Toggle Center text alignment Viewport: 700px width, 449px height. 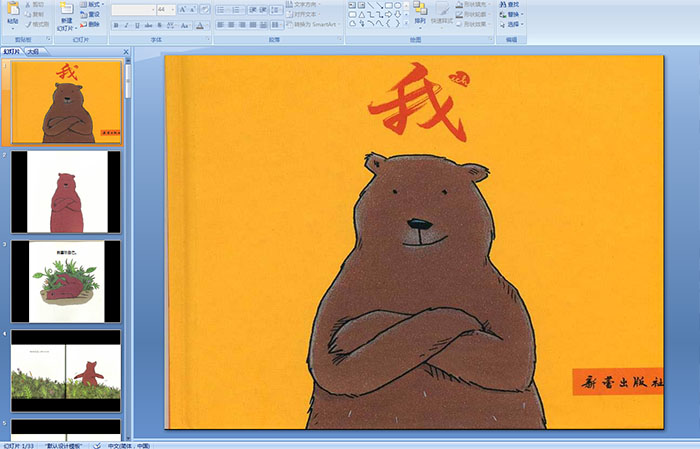[231, 25]
